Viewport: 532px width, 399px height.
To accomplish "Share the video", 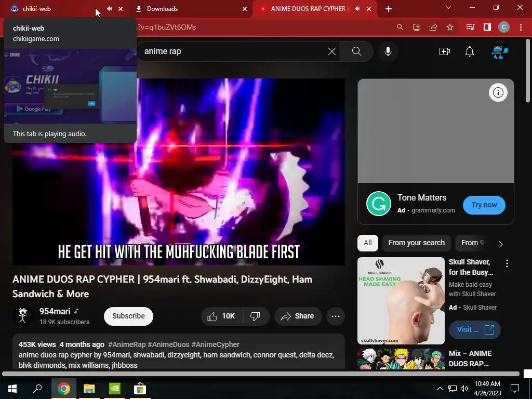I will (298, 316).
